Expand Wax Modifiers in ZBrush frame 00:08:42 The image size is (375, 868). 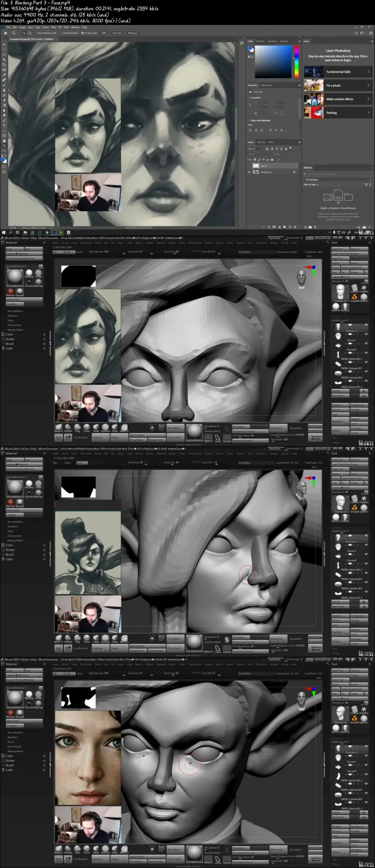tap(15, 311)
